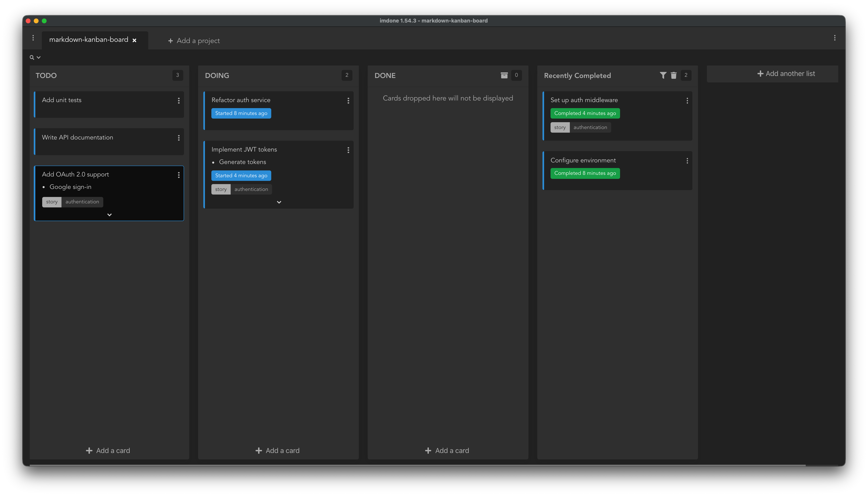Viewport: 868px width, 496px height.
Task: Click the green 'Completed 8 minutes ago' badge
Action: (585, 173)
